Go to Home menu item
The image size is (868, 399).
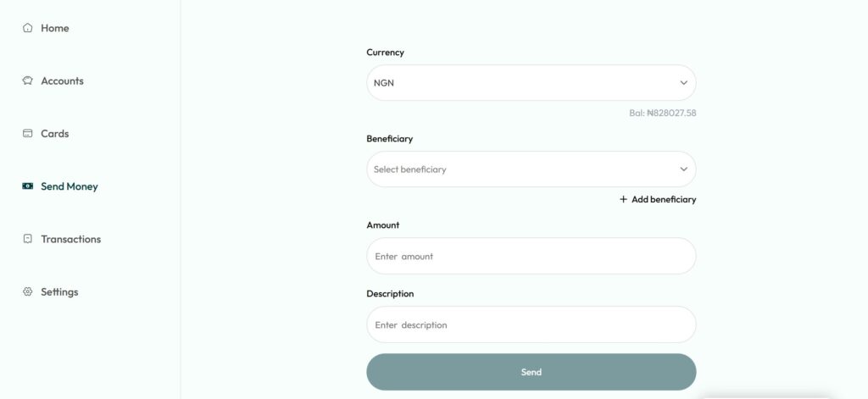[55, 28]
